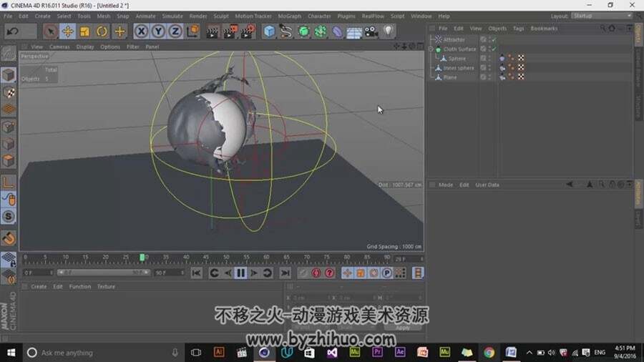
Task: Toggle visibility dots for Plane row
Action: [x=489, y=77]
